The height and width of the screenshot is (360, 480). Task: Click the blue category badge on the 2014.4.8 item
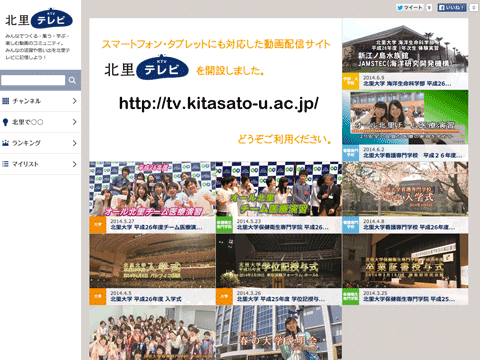[351, 225]
